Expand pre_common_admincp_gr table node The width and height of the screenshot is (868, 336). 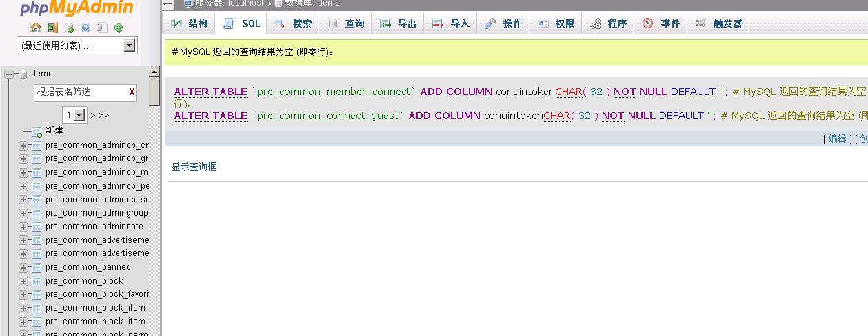[23, 159]
